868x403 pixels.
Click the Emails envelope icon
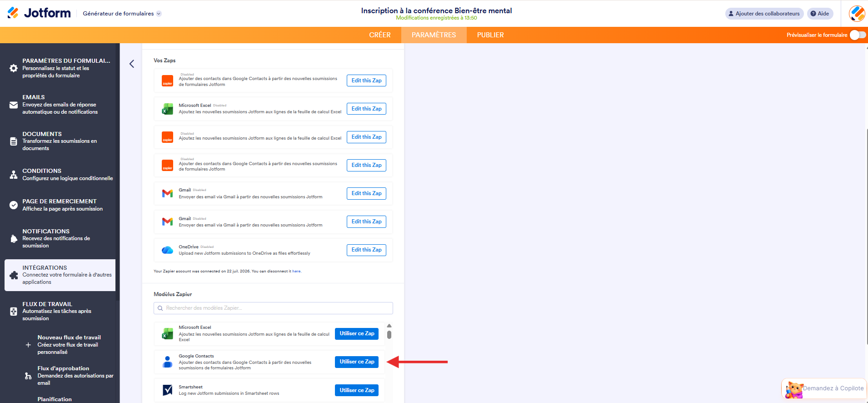pyautogui.click(x=14, y=105)
